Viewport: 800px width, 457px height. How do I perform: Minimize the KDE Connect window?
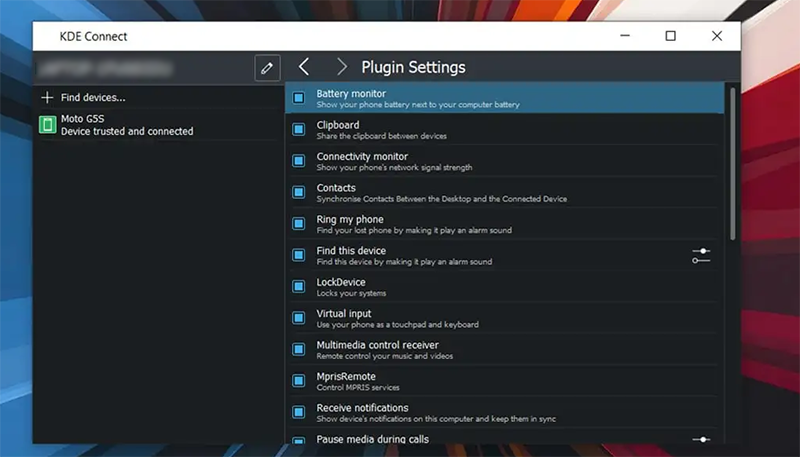tap(625, 36)
